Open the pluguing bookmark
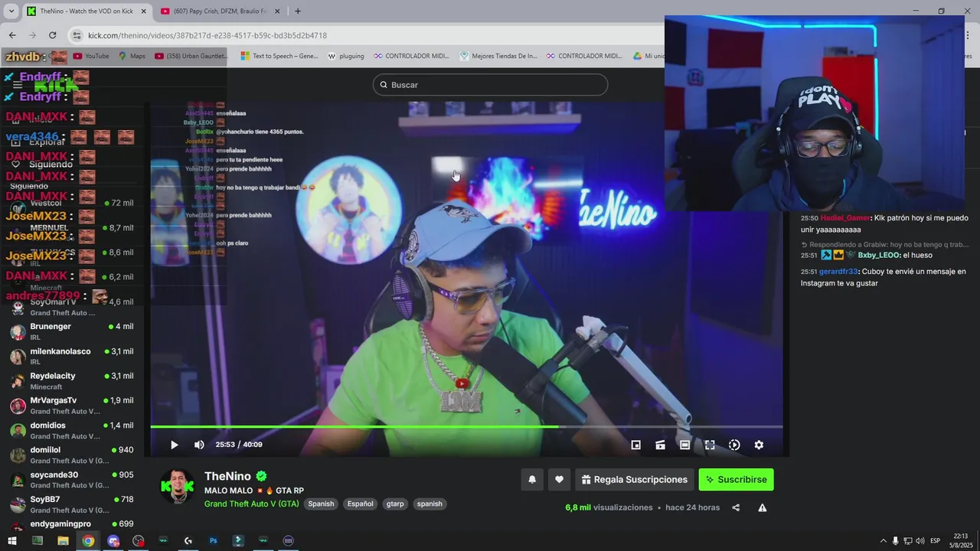980x551 pixels. pyautogui.click(x=345, y=56)
